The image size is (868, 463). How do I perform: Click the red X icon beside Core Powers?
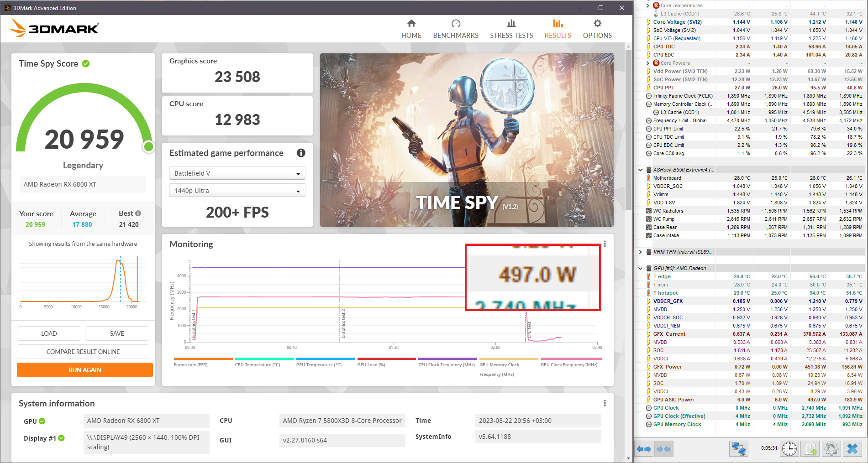pos(656,63)
